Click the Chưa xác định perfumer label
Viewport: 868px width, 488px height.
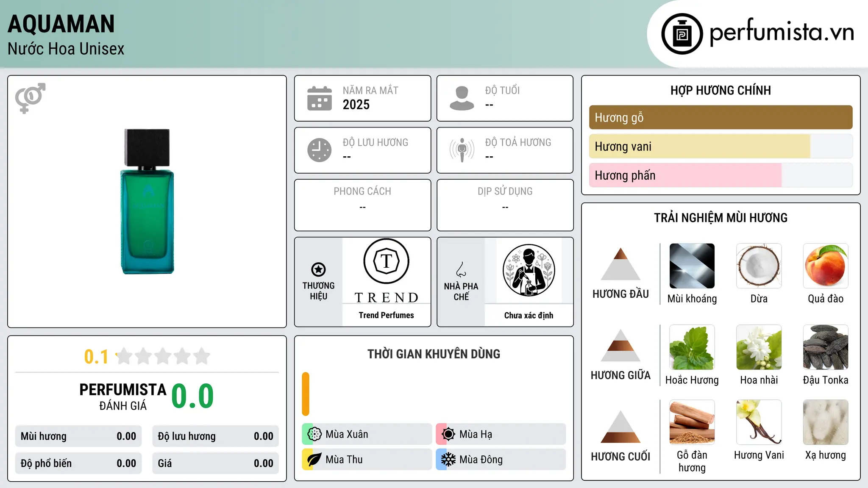pyautogui.click(x=529, y=315)
